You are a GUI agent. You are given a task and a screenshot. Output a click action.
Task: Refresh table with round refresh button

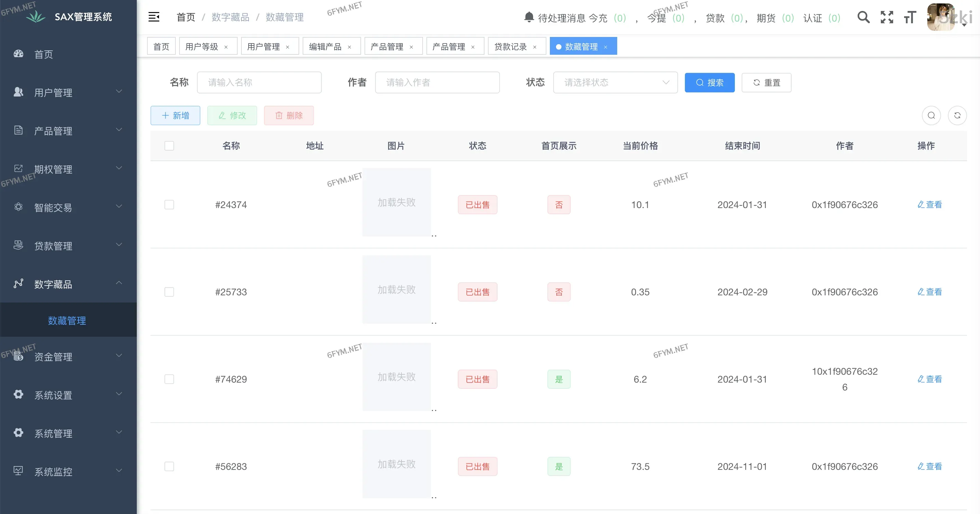pos(957,115)
